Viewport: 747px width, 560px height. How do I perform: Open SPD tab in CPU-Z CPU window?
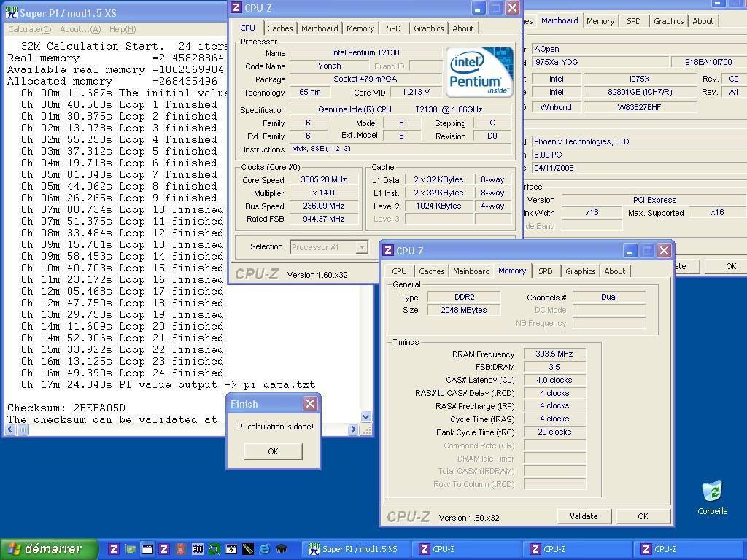click(x=393, y=28)
